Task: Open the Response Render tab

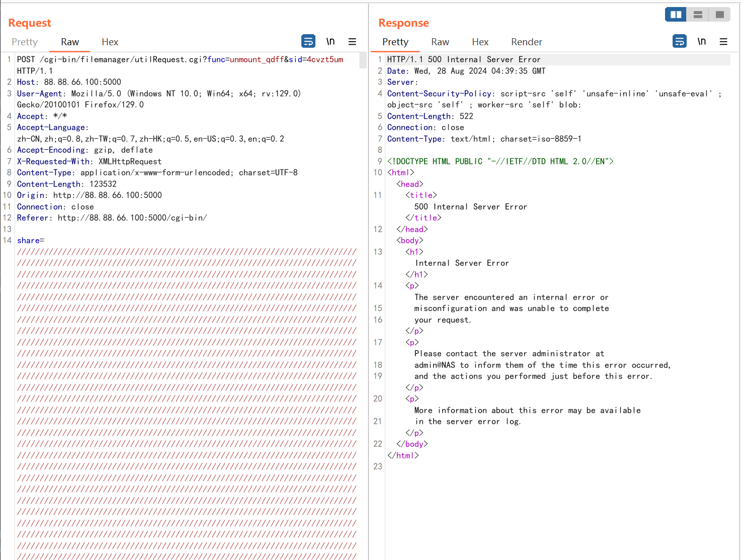Action: (x=527, y=42)
